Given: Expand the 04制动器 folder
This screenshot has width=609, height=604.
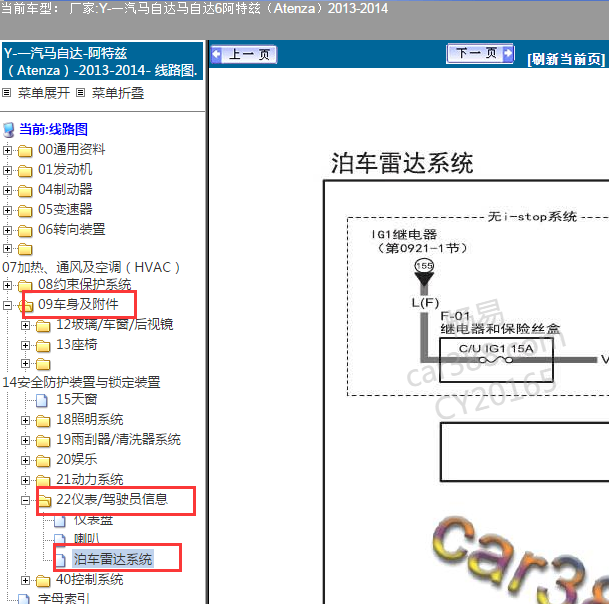Looking at the screenshot, I should [7, 190].
